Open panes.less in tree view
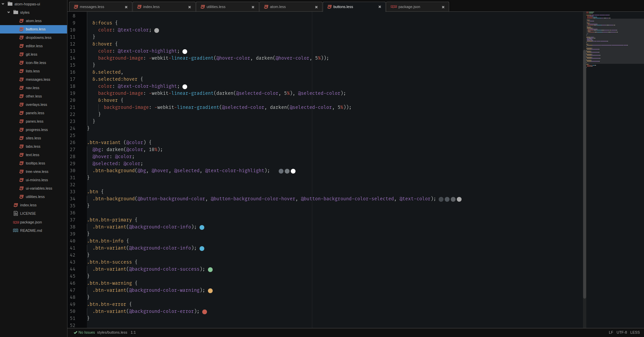 [x=34, y=121]
